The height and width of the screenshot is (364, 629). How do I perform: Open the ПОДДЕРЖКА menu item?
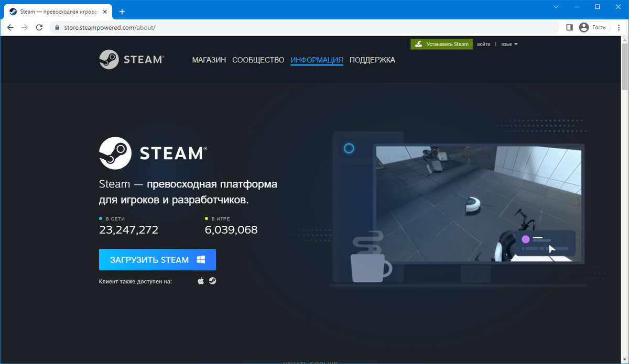click(x=372, y=60)
